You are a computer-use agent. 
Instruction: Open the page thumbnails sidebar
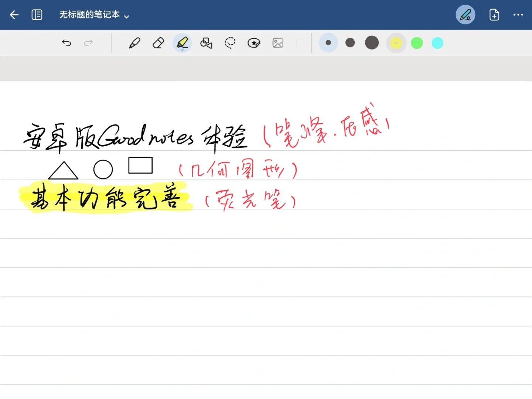[37, 15]
